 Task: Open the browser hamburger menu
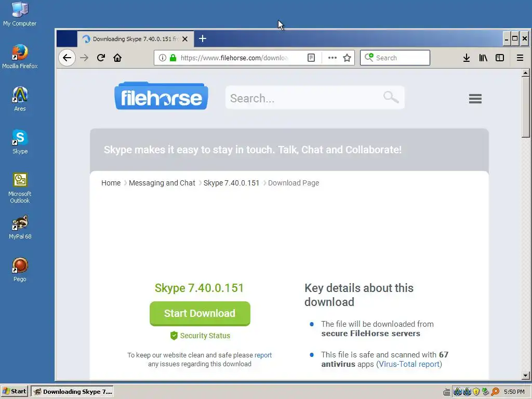(x=520, y=58)
